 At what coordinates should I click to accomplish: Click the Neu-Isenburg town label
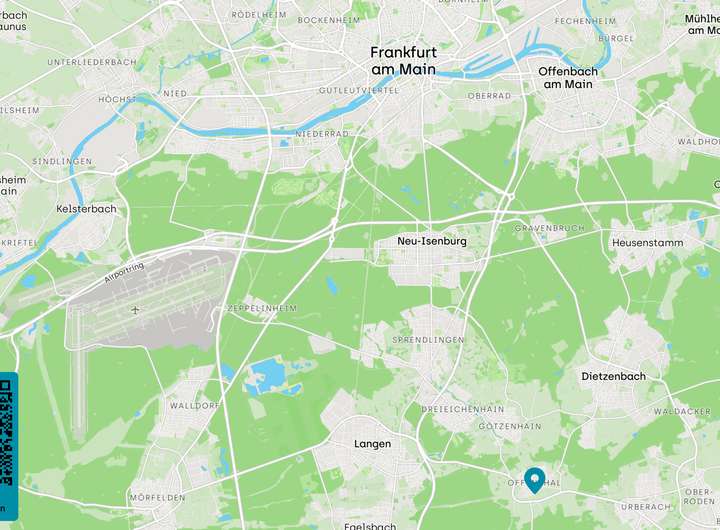pyautogui.click(x=432, y=241)
